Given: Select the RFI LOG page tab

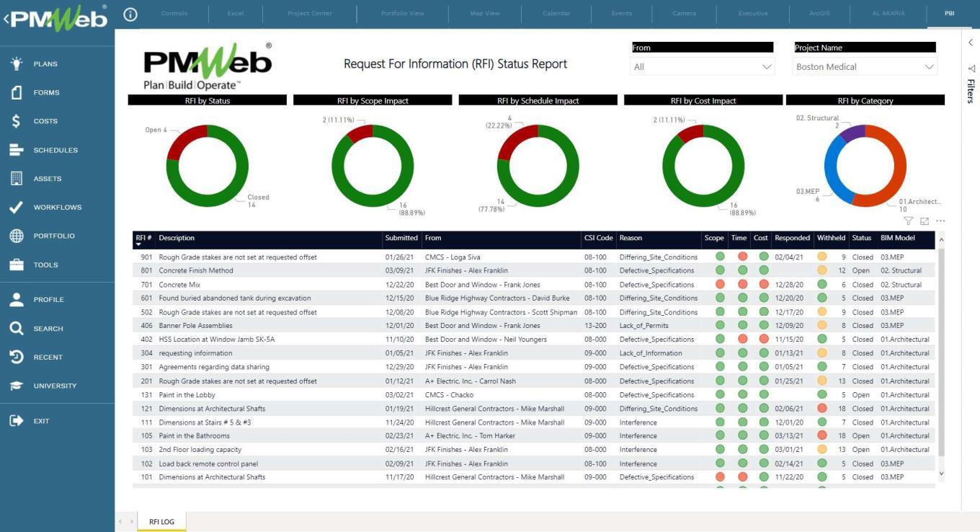Looking at the screenshot, I should pos(161,521).
